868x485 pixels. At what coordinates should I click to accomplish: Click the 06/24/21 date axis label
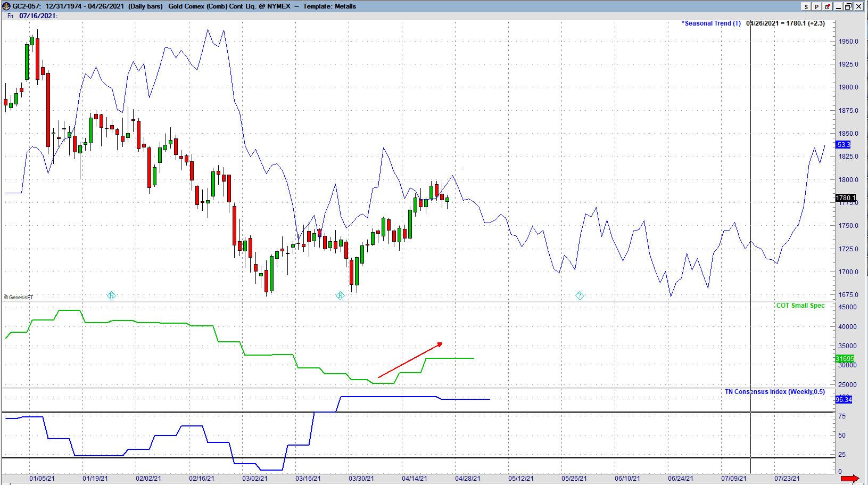681,479
